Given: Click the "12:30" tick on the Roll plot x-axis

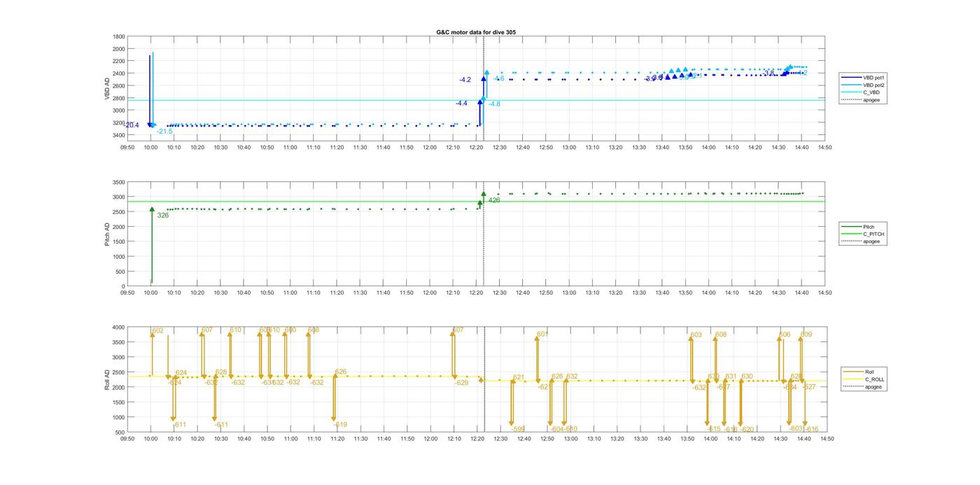Looking at the screenshot, I should coord(500,439).
